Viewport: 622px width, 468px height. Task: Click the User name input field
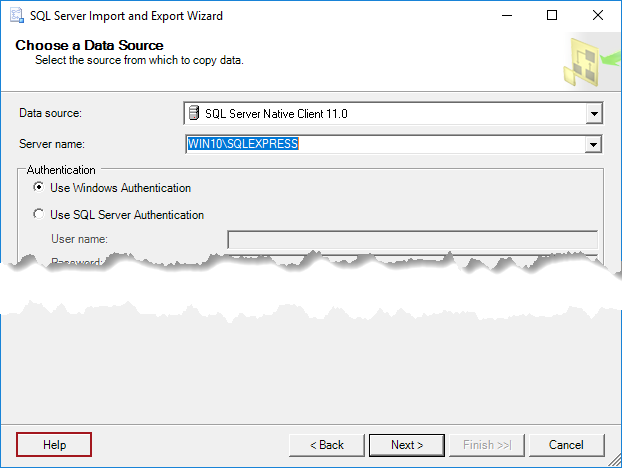(413, 240)
